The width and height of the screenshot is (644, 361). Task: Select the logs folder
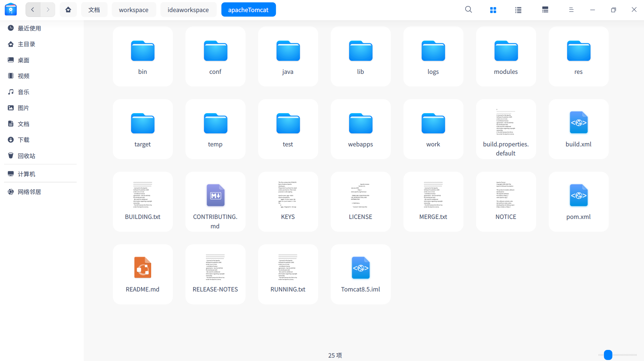point(433,56)
